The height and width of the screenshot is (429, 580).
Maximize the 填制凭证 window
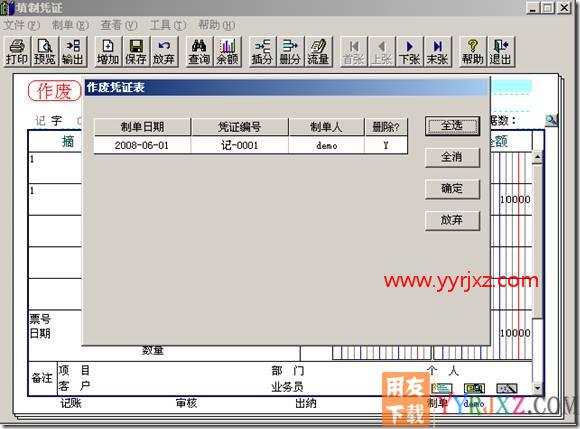click(x=548, y=8)
